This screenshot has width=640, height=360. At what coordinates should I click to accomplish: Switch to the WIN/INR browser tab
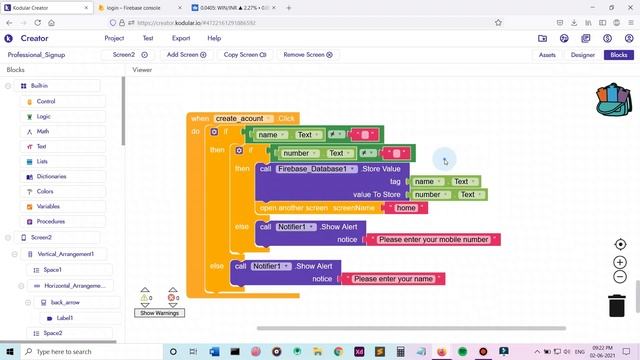(233, 8)
